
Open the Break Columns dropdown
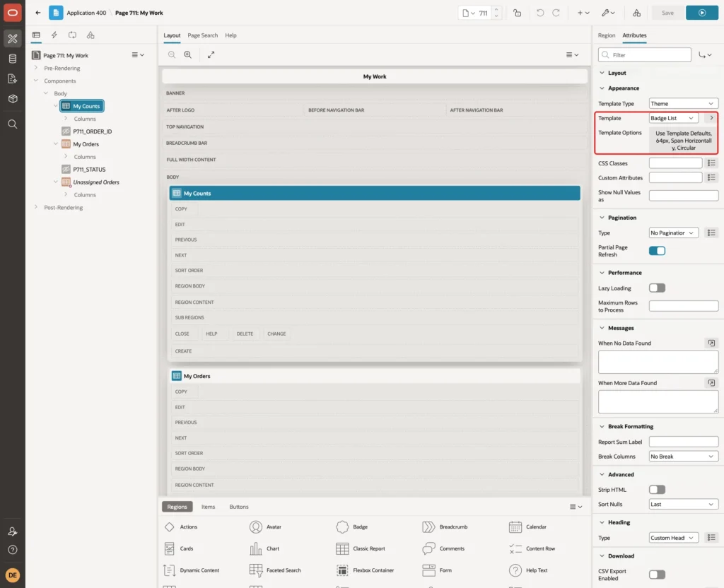click(684, 457)
